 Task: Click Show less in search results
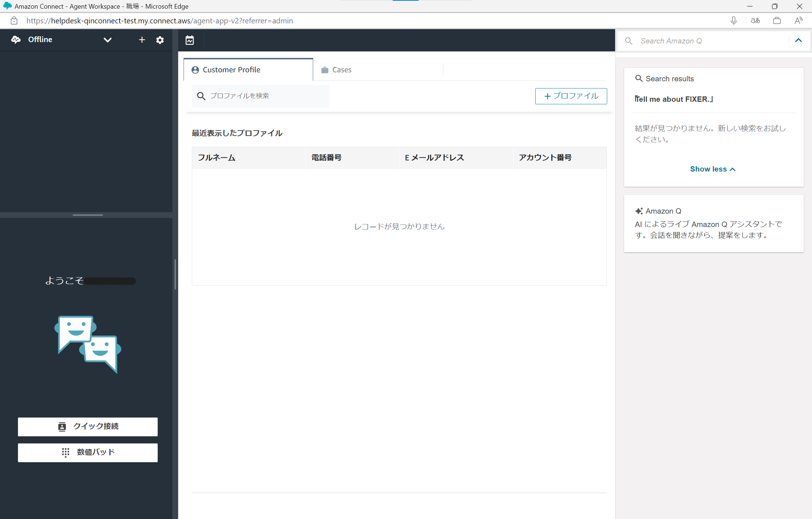(x=713, y=169)
